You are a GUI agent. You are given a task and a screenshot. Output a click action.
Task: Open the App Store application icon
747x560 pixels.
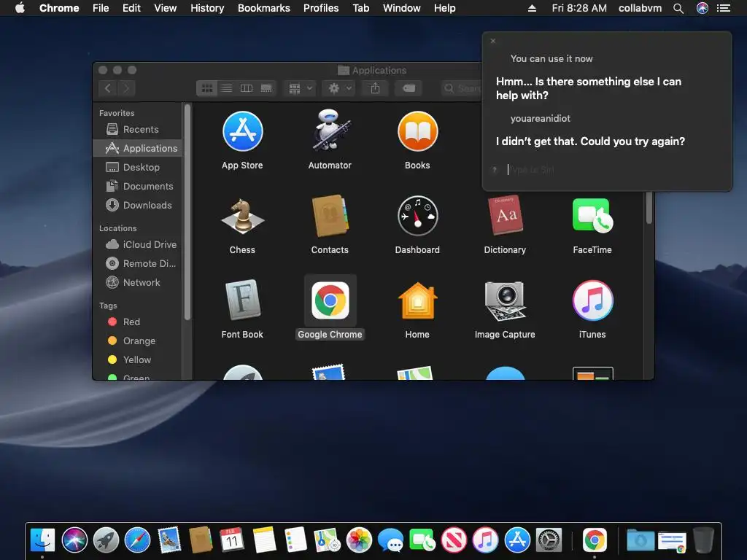[242, 131]
